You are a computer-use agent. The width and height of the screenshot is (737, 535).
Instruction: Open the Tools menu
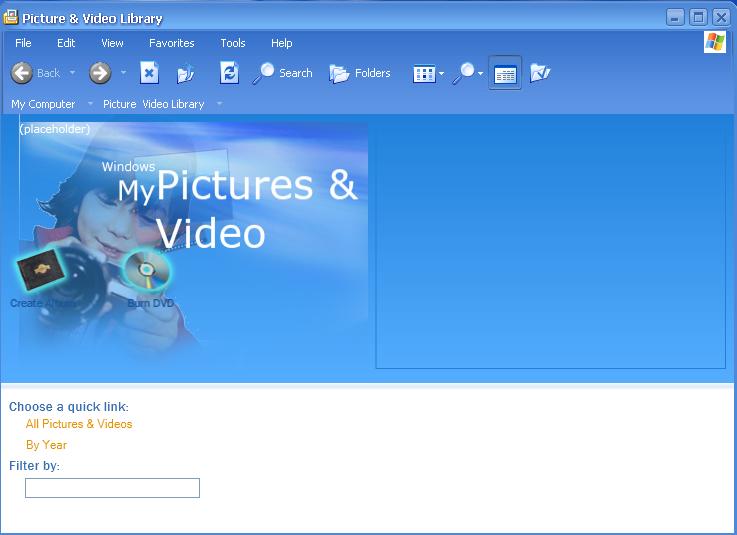click(233, 43)
